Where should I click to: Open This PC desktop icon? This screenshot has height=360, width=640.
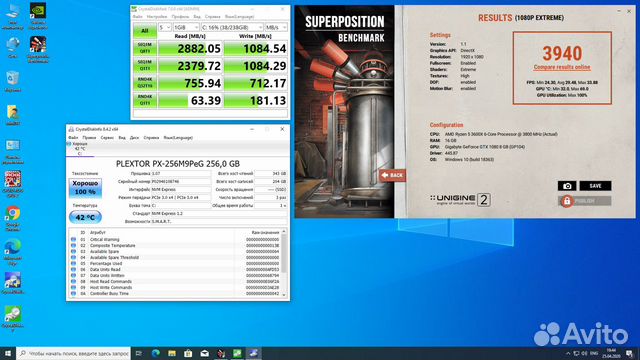pyautogui.click(x=13, y=16)
